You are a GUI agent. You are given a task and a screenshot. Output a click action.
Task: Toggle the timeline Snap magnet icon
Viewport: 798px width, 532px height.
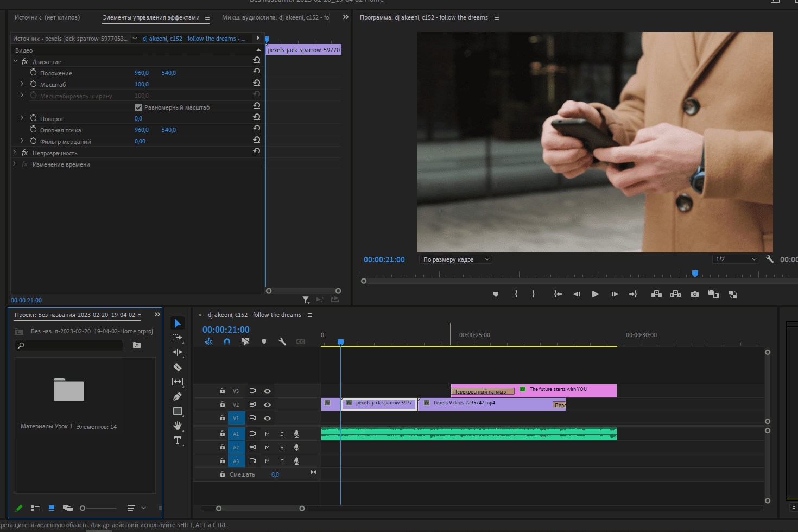pyautogui.click(x=227, y=341)
